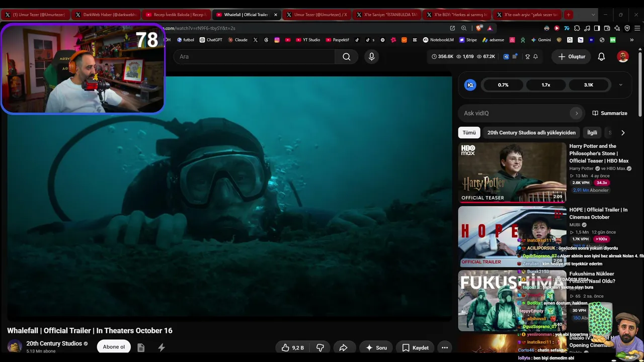This screenshot has height=362, width=644.
Task: Click the YouTube search magnifier button
Action: pyautogui.click(x=346, y=57)
